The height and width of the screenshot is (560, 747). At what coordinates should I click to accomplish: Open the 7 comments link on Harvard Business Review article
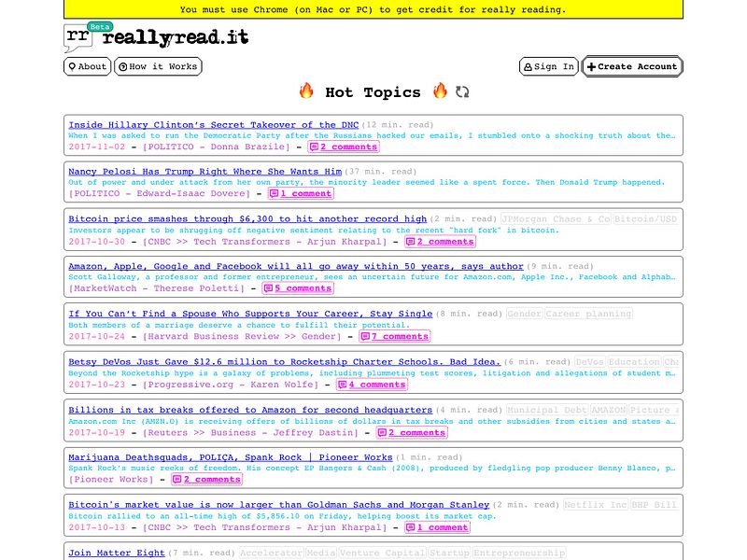point(394,336)
